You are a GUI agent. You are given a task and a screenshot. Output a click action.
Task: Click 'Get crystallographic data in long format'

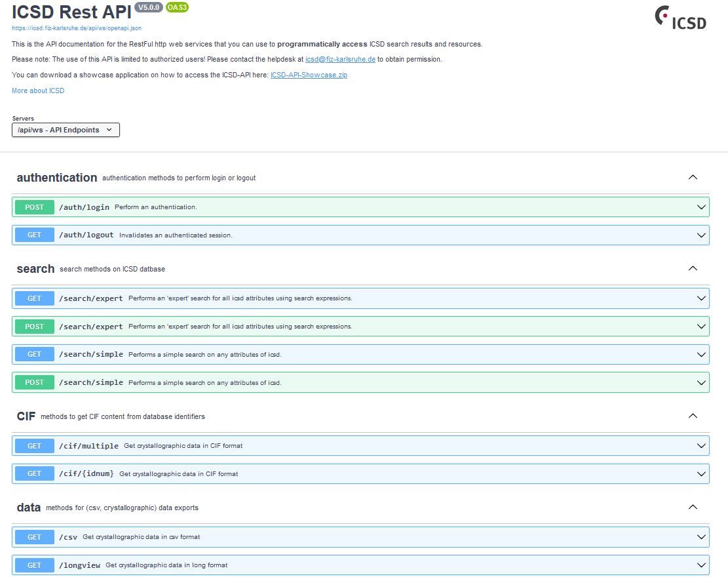[x=166, y=565]
